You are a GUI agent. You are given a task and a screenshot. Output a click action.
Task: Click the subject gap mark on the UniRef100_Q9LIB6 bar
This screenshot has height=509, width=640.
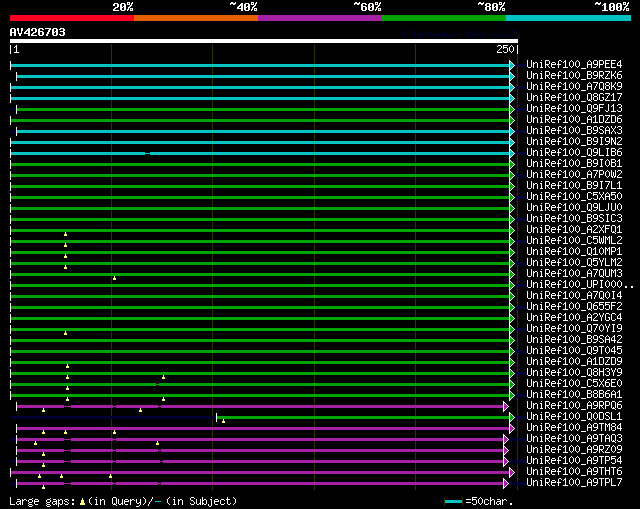click(148, 153)
